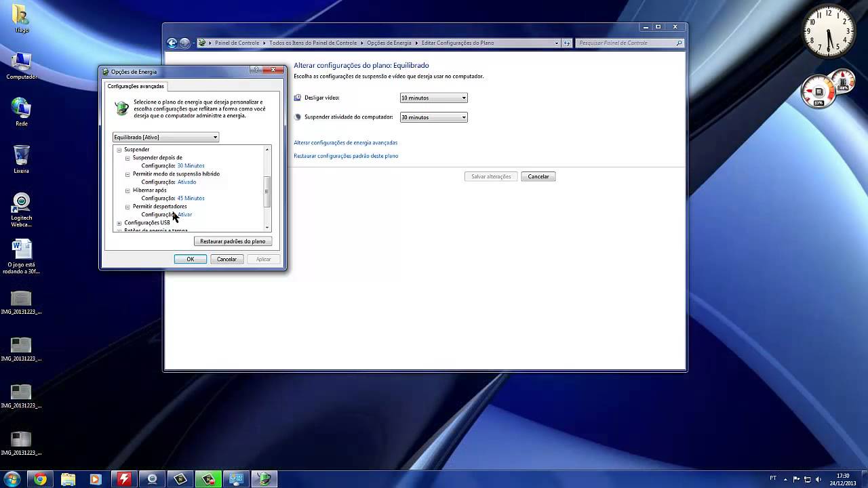Click the search magnifier in Control Panel
Screen dimensions: 868x488
click(679, 43)
